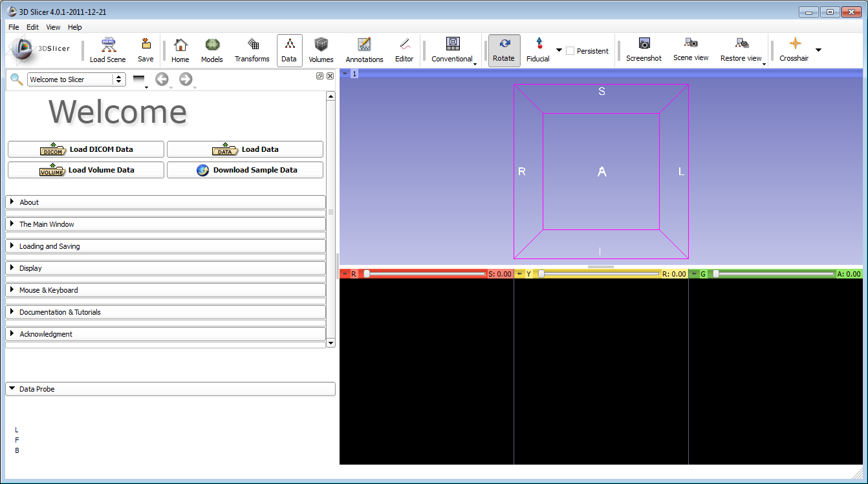Image resolution: width=868 pixels, height=484 pixels.
Task: Pin the red slice view controller
Action: pyautogui.click(x=345, y=274)
